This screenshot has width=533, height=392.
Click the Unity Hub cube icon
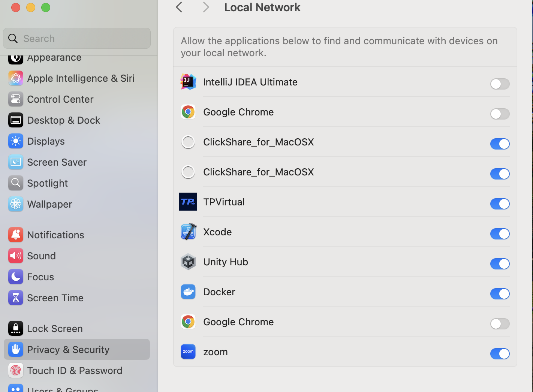click(x=188, y=262)
